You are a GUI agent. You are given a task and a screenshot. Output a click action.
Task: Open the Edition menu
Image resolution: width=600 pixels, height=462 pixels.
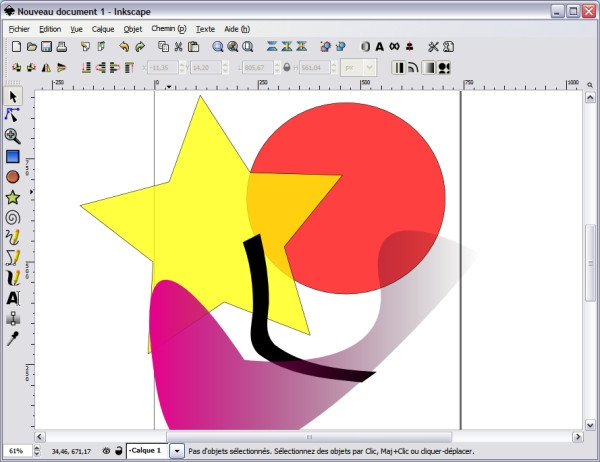pyautogui.click(x=50, y=29)
